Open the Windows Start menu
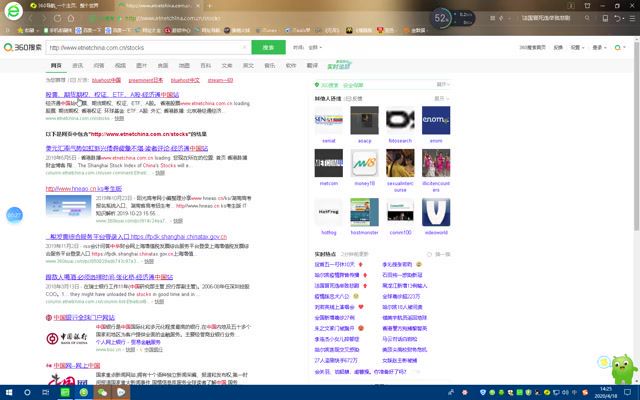640x400 pixels. (9, 393)
